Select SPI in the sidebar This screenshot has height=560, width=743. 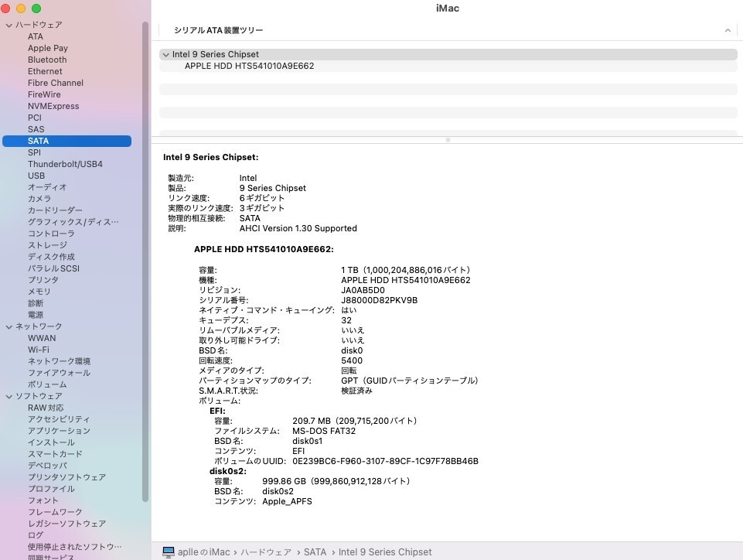click(x=34, y=152)
